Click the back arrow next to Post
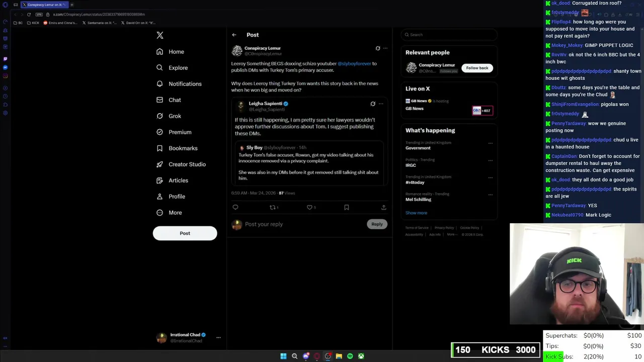Screen dimensions: 644x362 click(234, 35)
